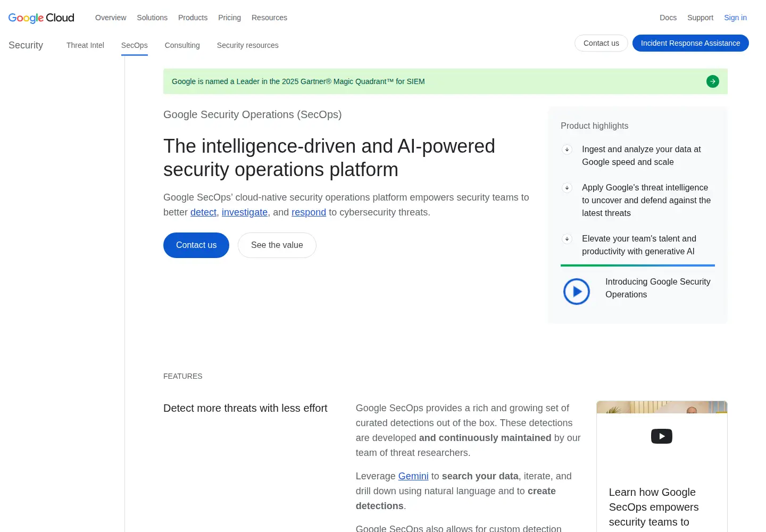Click the FEATURES section label
Viewport: 766px width, 532px height.
pos(183,376)
